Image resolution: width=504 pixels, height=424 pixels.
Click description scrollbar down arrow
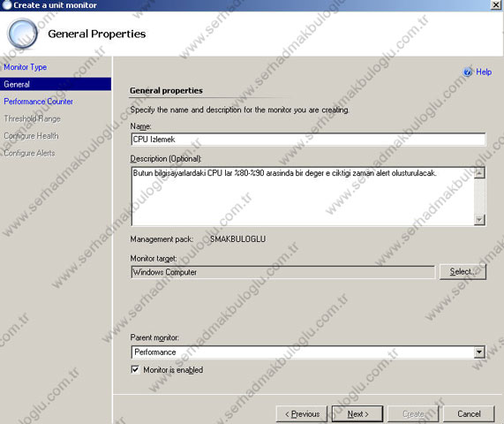[x=479, y=219]
